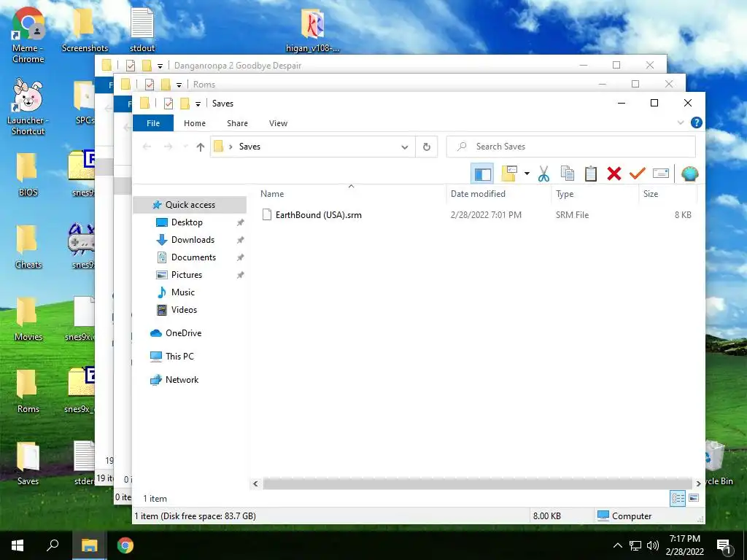This screenshot has height=560, width=747.
Task: Sort by the Date modified column
Action: coord(499,194)
